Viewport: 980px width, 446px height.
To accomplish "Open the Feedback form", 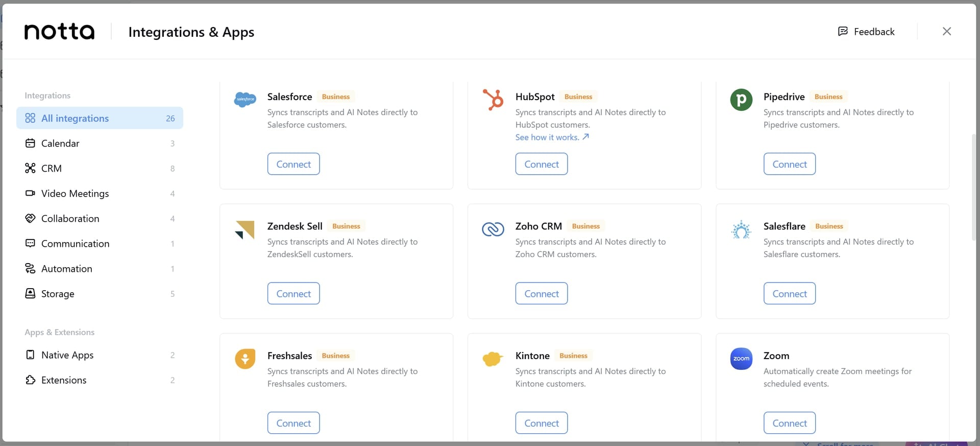I will (x=866, y=32).
